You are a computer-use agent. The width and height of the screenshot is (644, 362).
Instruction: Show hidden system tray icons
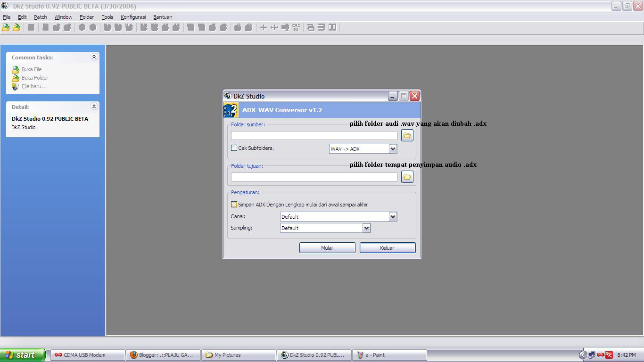[583, 355]
